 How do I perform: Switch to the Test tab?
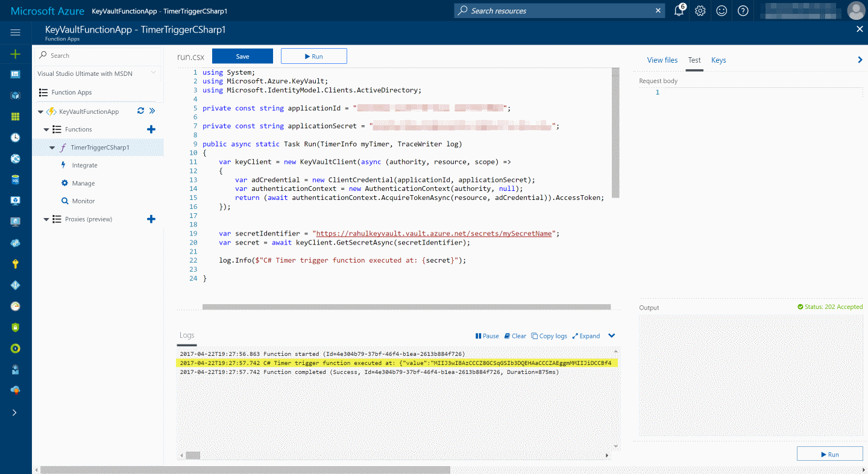(x=694, y=60)
